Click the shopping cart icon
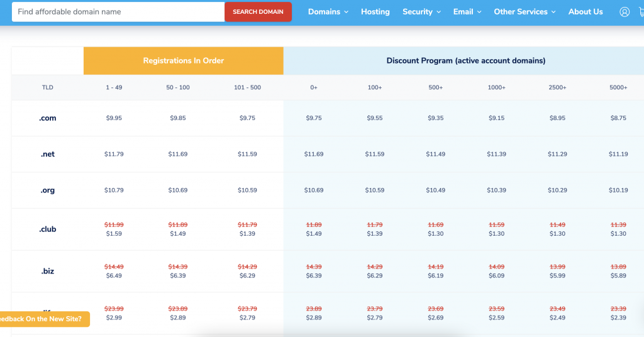This screenshot has height=337, width=644. 640,12
